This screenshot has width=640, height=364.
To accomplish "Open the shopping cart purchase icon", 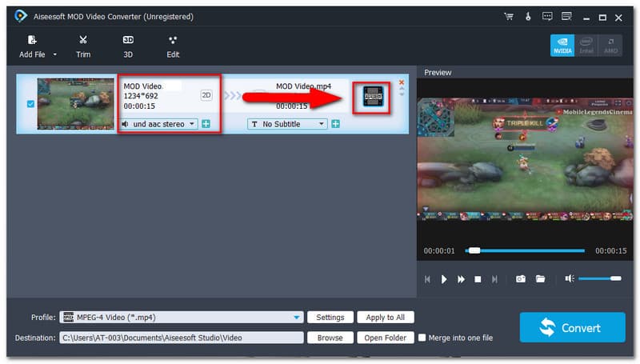I will click(509, 17).
